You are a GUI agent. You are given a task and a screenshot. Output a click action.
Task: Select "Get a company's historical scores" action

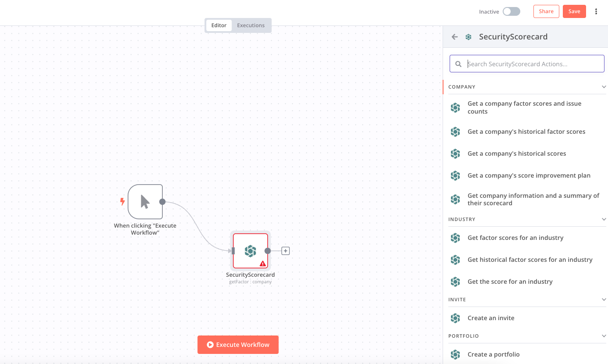(x=516, y=153)
